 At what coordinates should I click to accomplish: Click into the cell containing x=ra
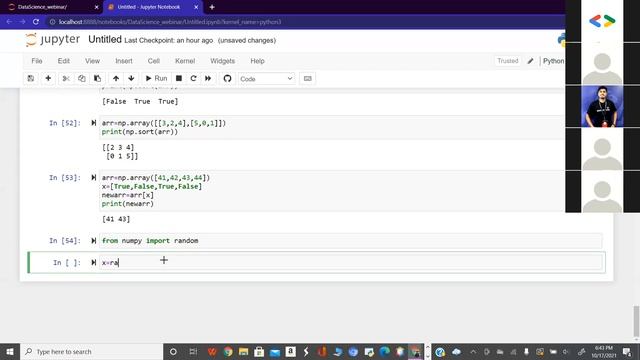point(351,262)
